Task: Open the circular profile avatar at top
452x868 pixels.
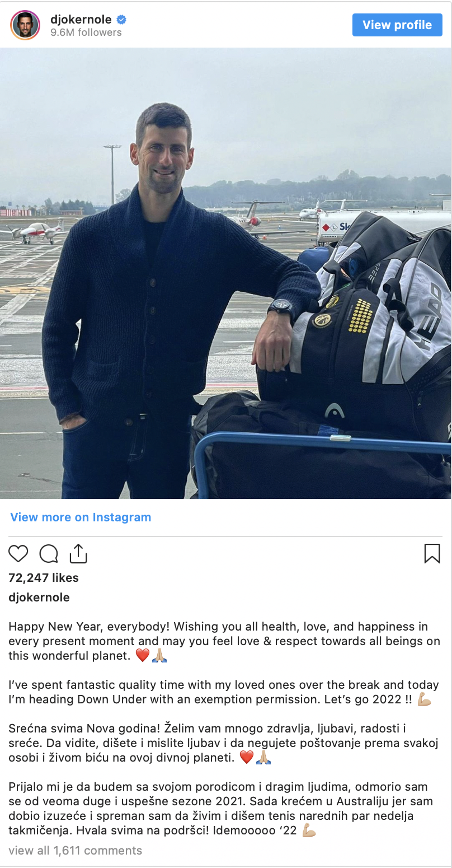Action: click(25, 25)
